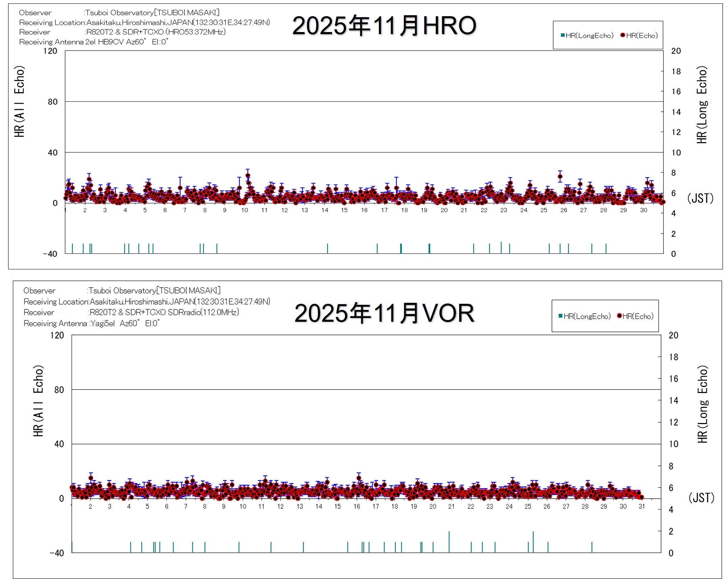Select the tall long echo bar near day 21 in VOR

tap(449, 542)
